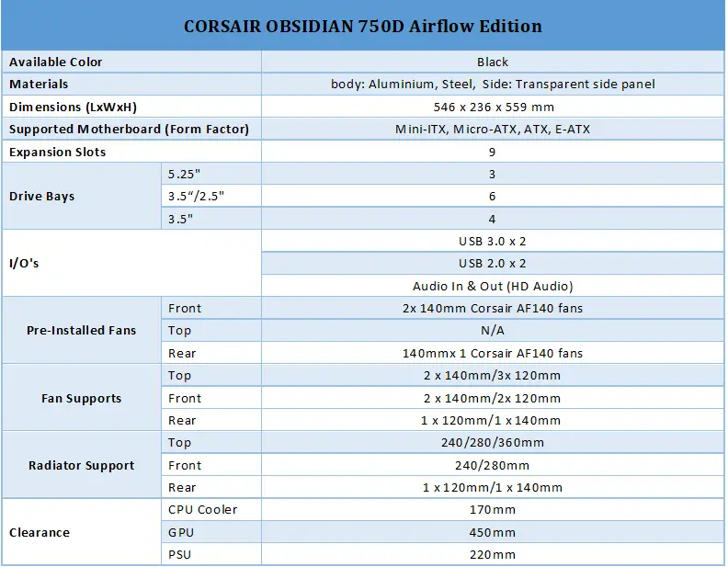
Task: Click the dimensions value 546 x 236 x 559 mm
Action: tap(492, 107)
